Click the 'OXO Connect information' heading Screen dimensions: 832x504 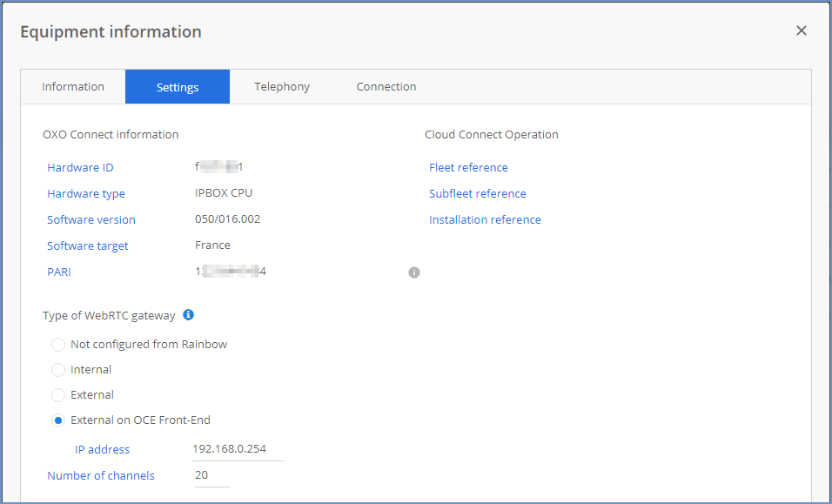(x=111, y=135)
